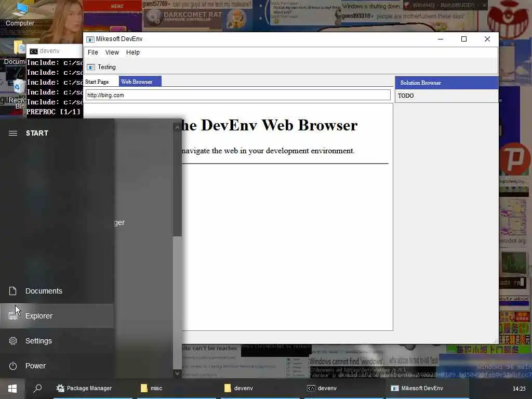Open Settings from the Start menu
Viewport: 532px width, 399px height.
(57, 341)
